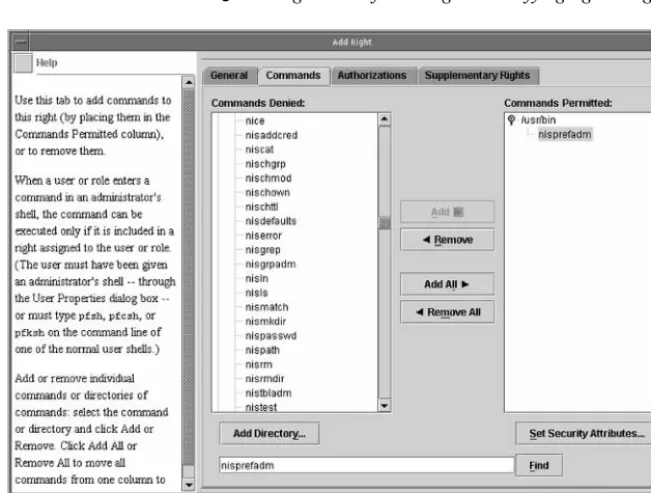Select niserror in Commands Denied

(x=263, y=235)
